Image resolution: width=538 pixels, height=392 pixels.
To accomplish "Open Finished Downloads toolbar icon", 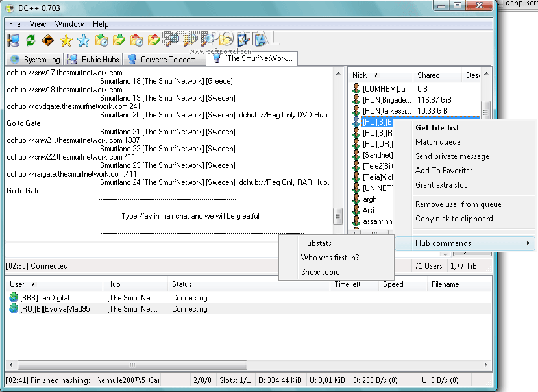I will [x=119, y=40].
